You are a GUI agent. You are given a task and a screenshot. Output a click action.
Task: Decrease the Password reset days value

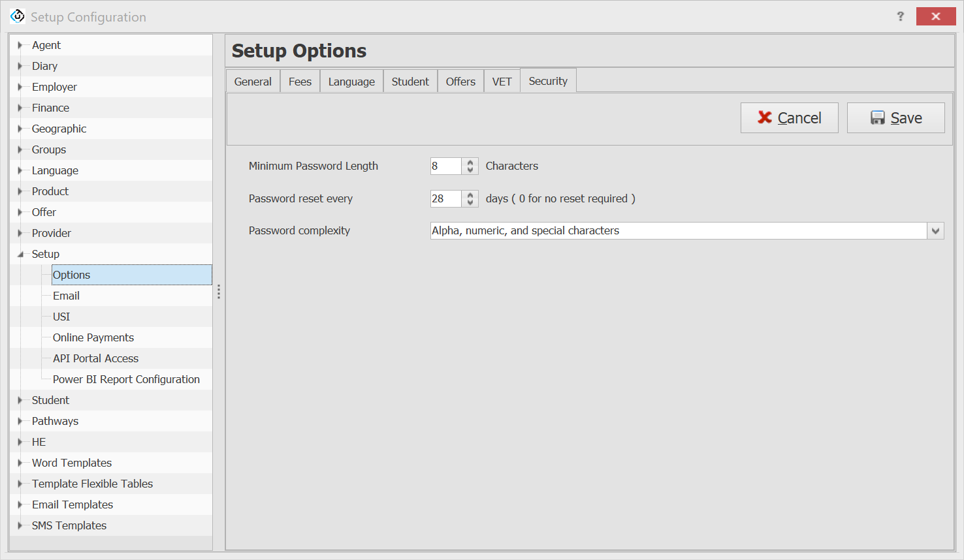click(x=470, y=202)
